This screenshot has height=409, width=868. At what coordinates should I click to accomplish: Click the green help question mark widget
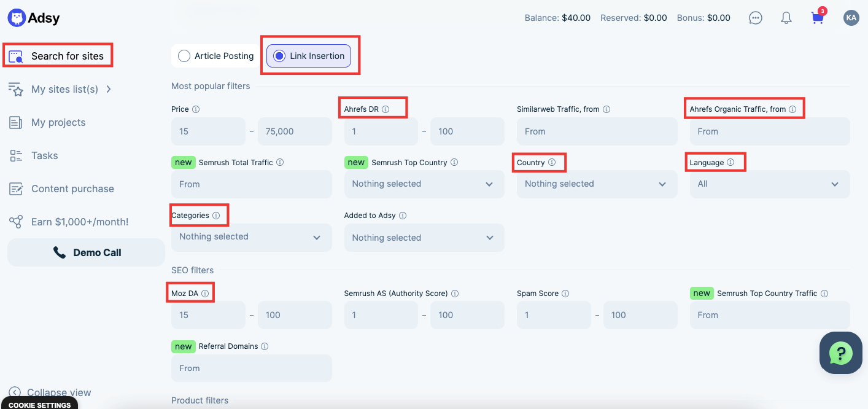coord(840,353)
